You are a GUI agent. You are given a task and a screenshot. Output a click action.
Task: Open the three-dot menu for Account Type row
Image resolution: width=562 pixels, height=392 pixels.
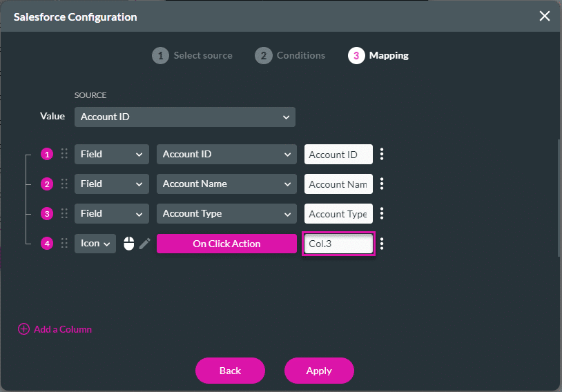pos(382,214)
